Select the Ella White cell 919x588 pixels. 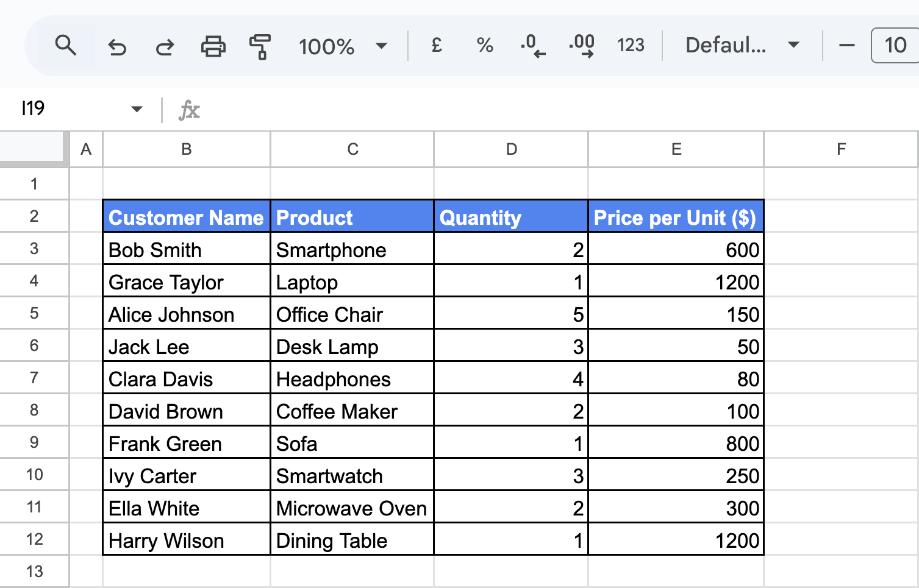(x=187, y=507)
